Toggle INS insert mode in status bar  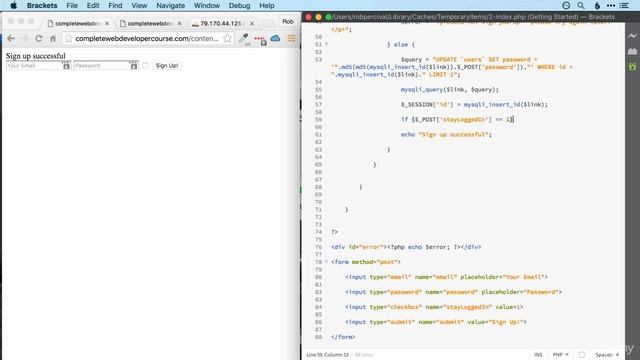(538, 355)
